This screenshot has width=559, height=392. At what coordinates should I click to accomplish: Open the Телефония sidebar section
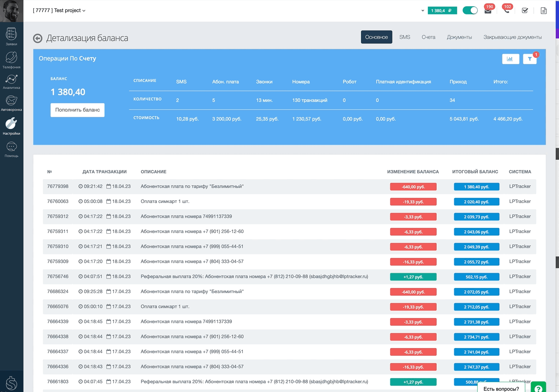(x=11, y=60)
